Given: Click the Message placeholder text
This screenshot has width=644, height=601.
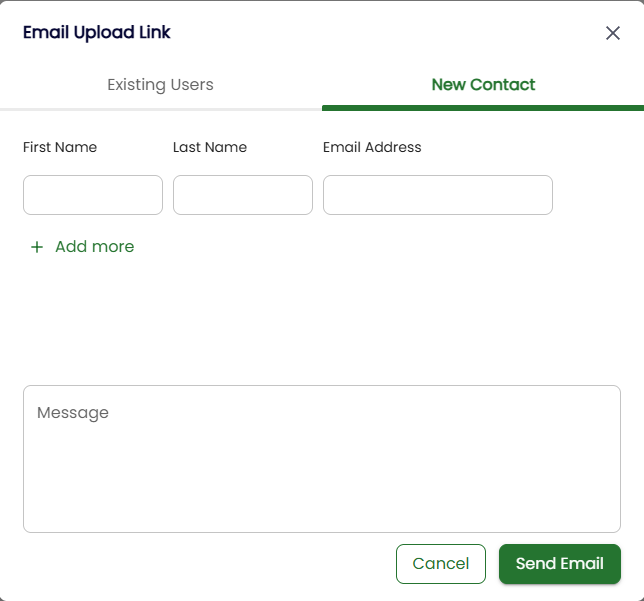Looking at the screenshot, I should pyautogui.click(x=73, y=412).
